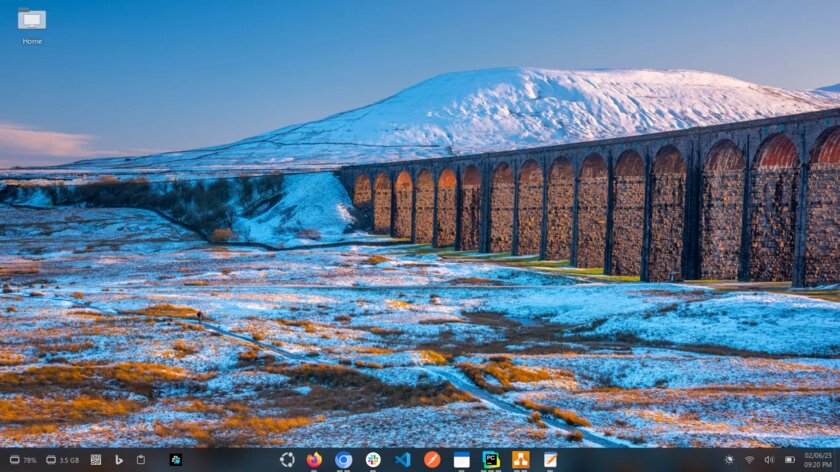Open the Ubuntu launcher icon in dock

click(287, 460)
